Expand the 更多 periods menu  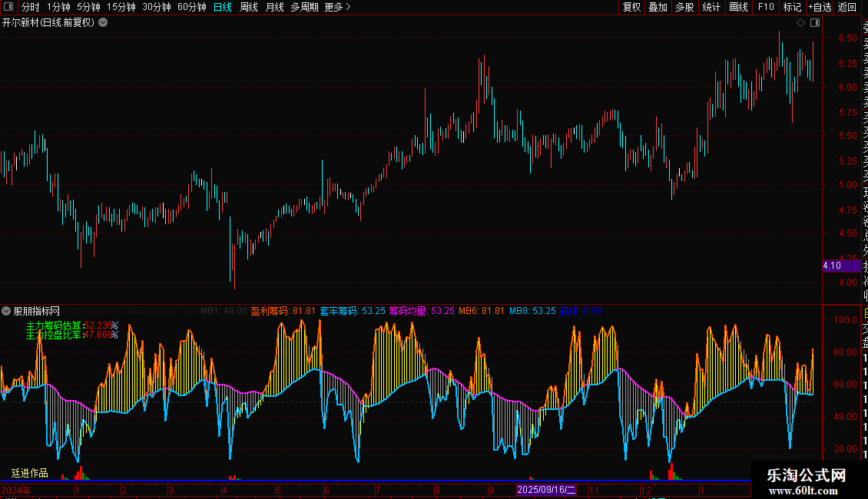coord(338,7)
